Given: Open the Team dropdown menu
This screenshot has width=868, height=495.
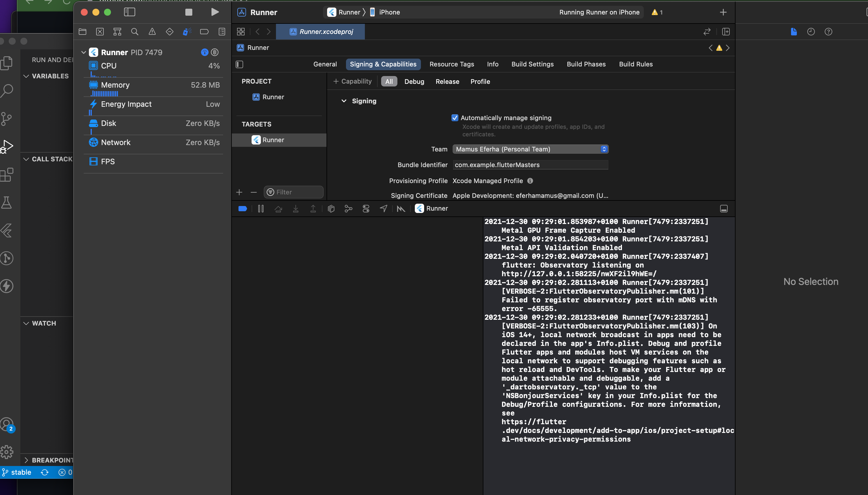Looking at the screenshot, I should click(x=530, y=149).
